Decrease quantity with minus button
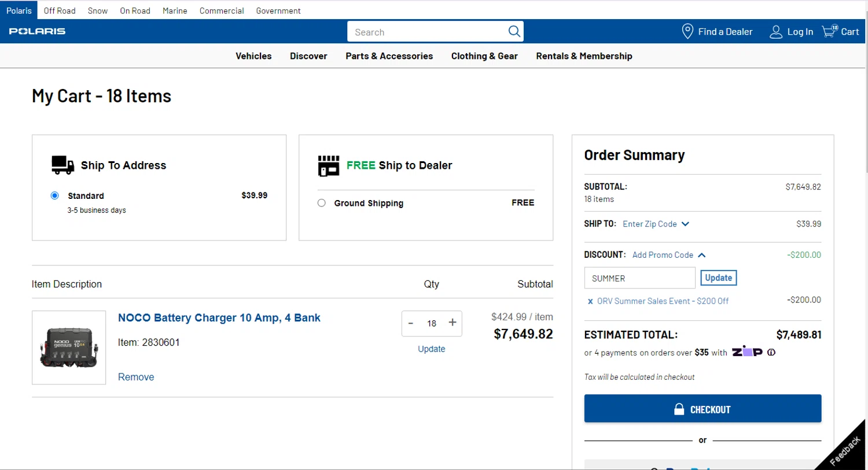The width and height of the screenshot is (868, 470). [x=411, y=323]
